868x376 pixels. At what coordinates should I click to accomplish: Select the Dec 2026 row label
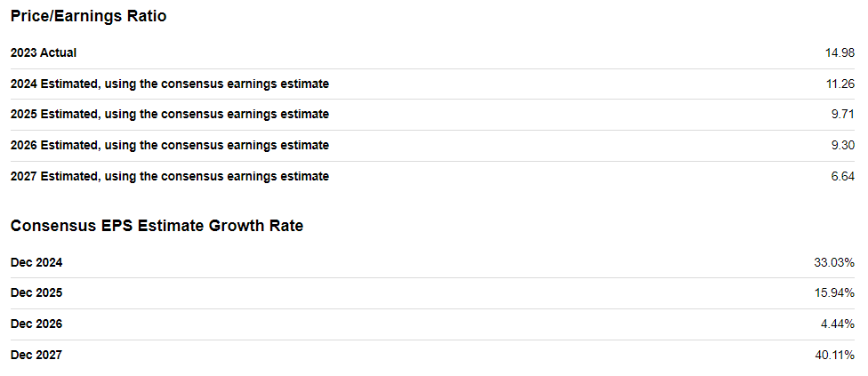(36, 324)
